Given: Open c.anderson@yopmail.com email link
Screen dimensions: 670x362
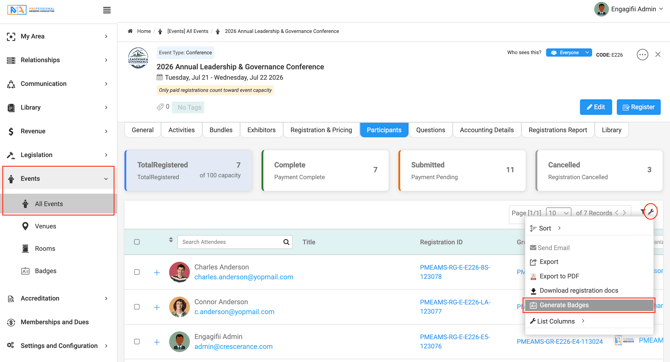Looking at the screenshot, I should coord(234,312).
